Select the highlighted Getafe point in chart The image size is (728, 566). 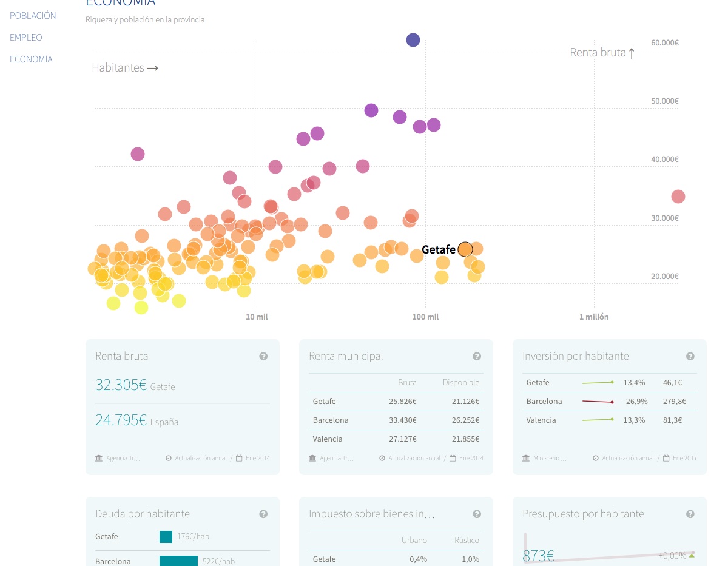coord(465,249)
